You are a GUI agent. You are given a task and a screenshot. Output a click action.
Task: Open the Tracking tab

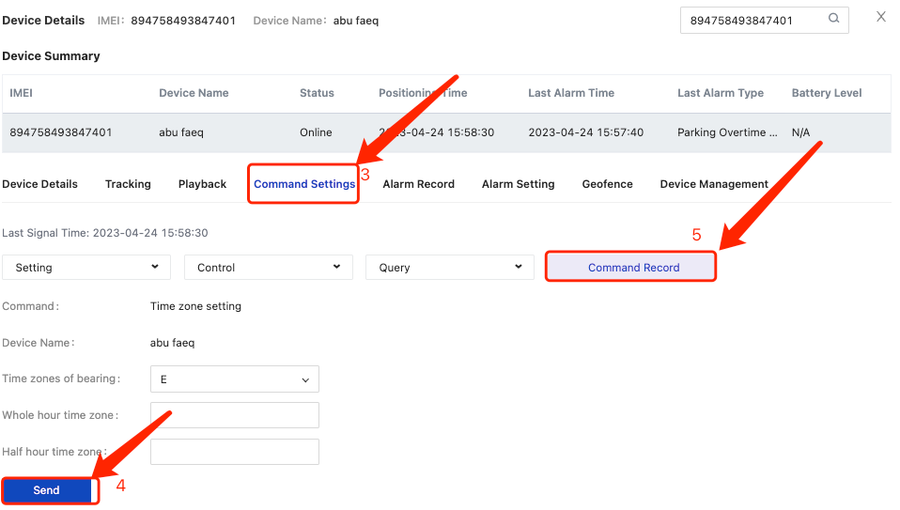coord(128,184)
